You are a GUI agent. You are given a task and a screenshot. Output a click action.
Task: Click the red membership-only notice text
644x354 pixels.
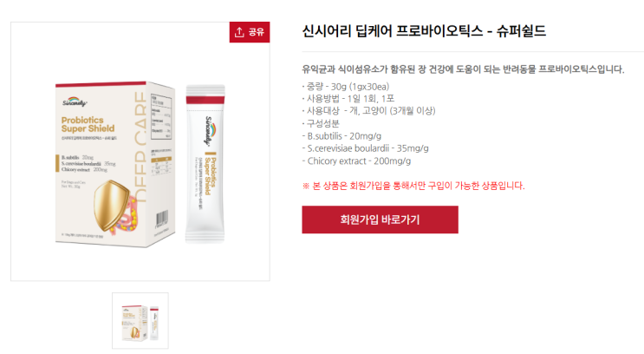coord(413,186)
